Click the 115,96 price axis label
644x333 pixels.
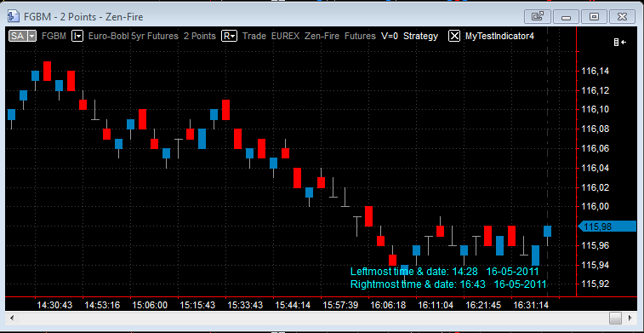click(x=596, y=245)
